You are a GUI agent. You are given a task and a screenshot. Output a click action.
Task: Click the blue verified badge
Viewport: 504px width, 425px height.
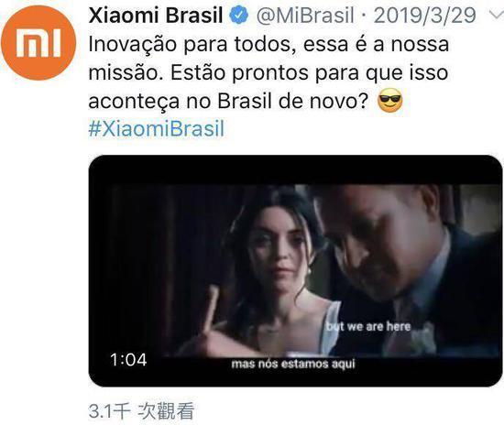click(x=238, y=15)
